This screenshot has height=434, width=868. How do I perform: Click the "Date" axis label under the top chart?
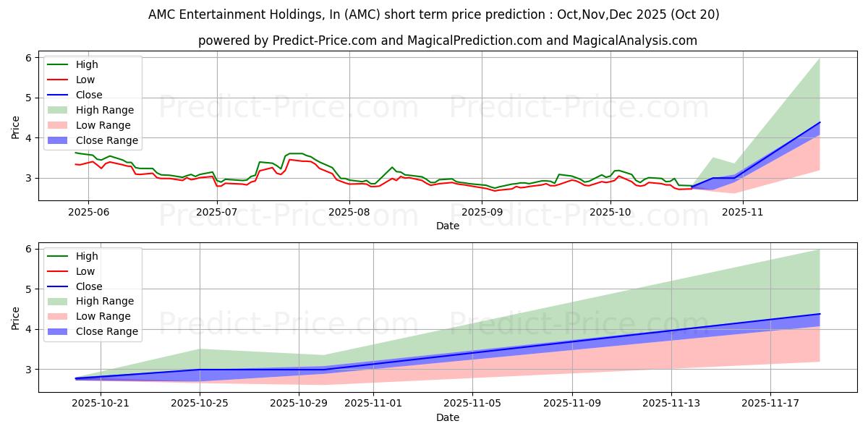click(448, 226)
